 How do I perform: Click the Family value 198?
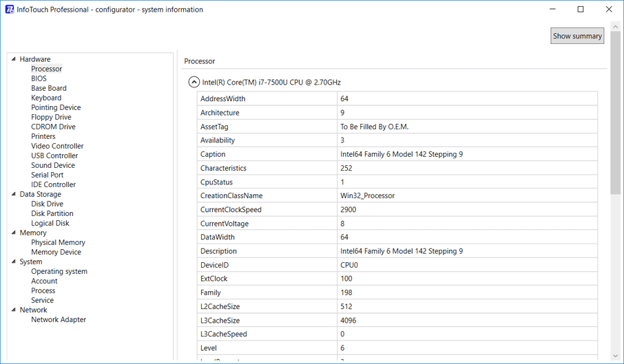coord(346,292)
